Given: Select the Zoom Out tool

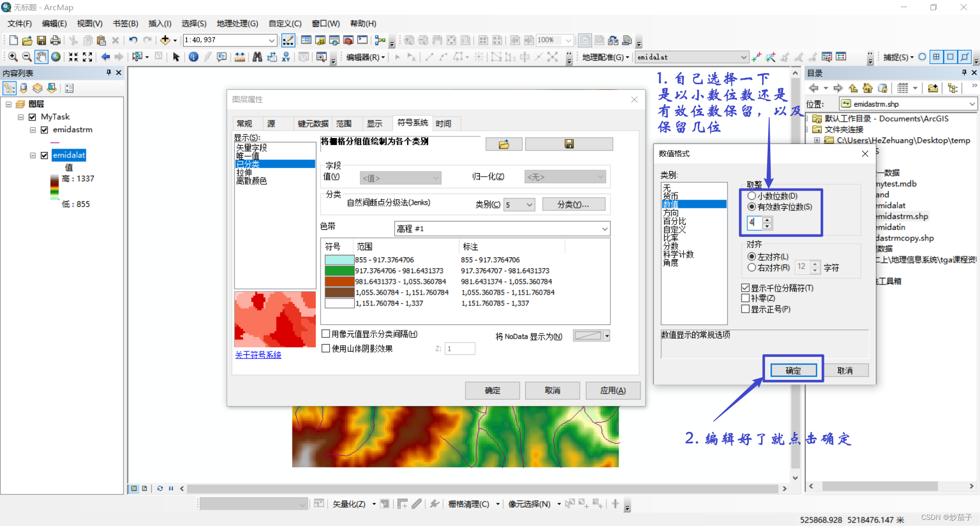Looking at the screenshot, I should [27, 57].
